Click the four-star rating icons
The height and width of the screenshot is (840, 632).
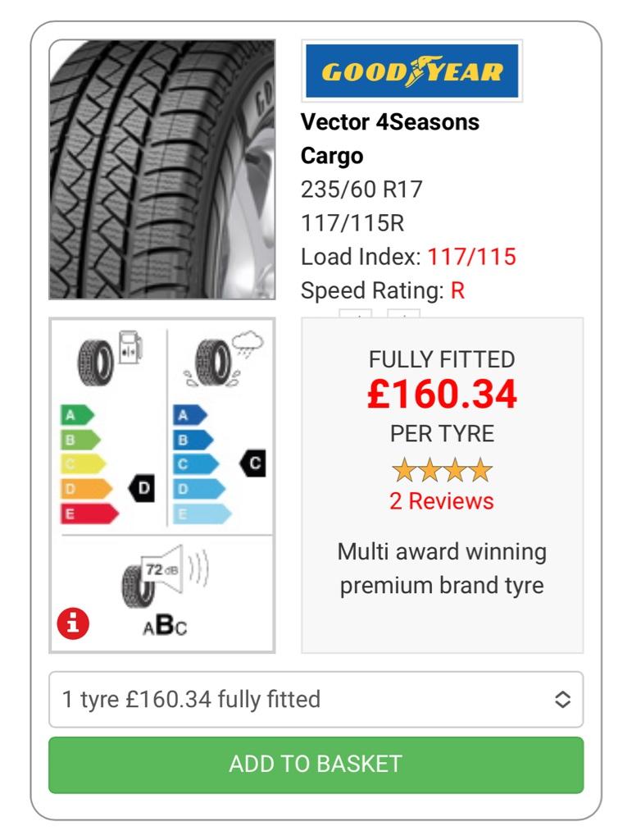pyautogui.click(x=442, y=470)
